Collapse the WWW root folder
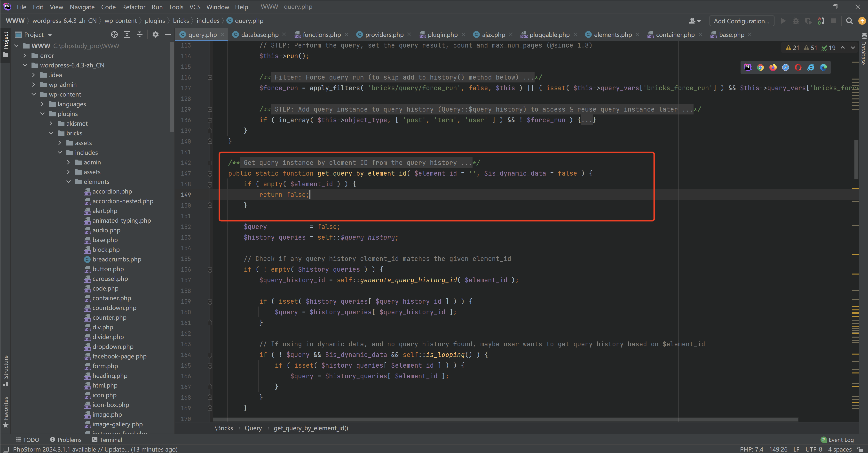 click(16, 46)
